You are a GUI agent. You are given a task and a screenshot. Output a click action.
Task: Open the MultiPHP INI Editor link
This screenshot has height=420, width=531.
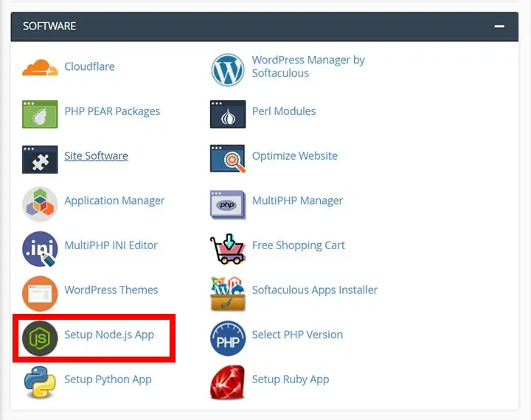click(111, 245)
